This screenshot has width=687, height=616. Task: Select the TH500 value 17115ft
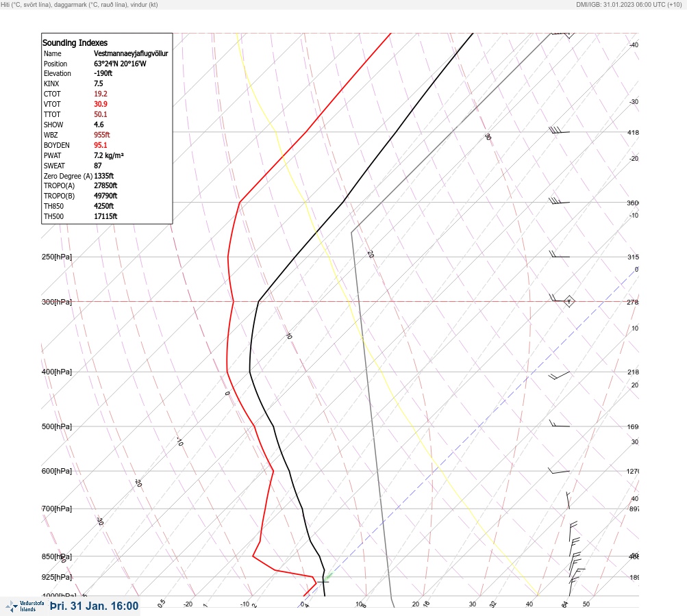click(105, 216)
